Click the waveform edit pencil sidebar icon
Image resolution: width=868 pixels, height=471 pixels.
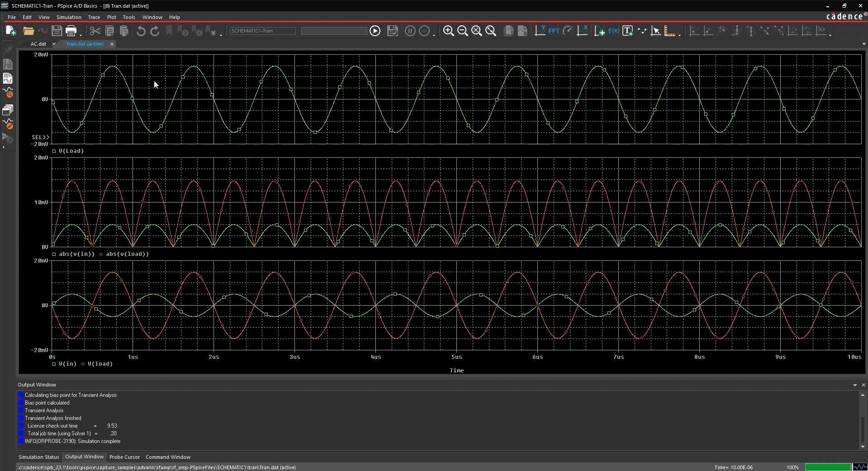(8, 124)
